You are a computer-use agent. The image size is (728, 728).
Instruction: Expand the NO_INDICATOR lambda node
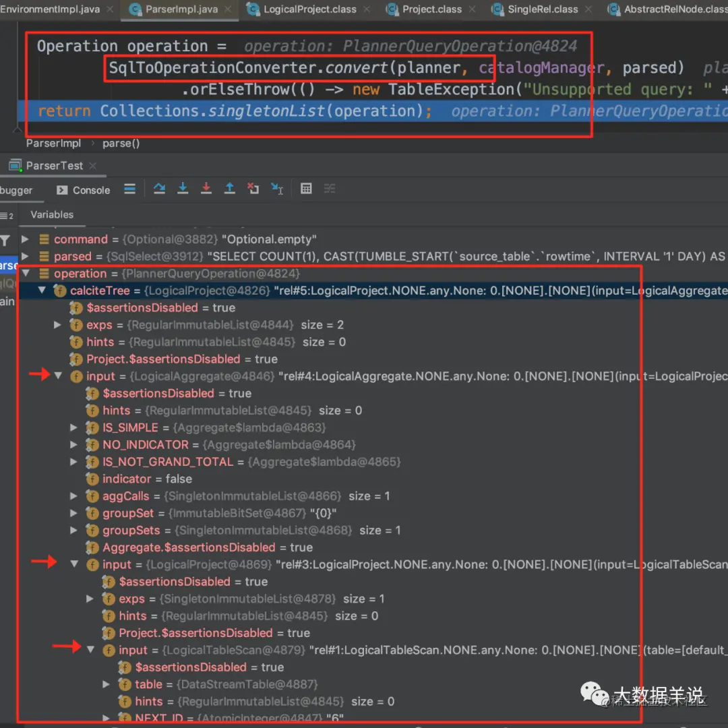[74, 445]
